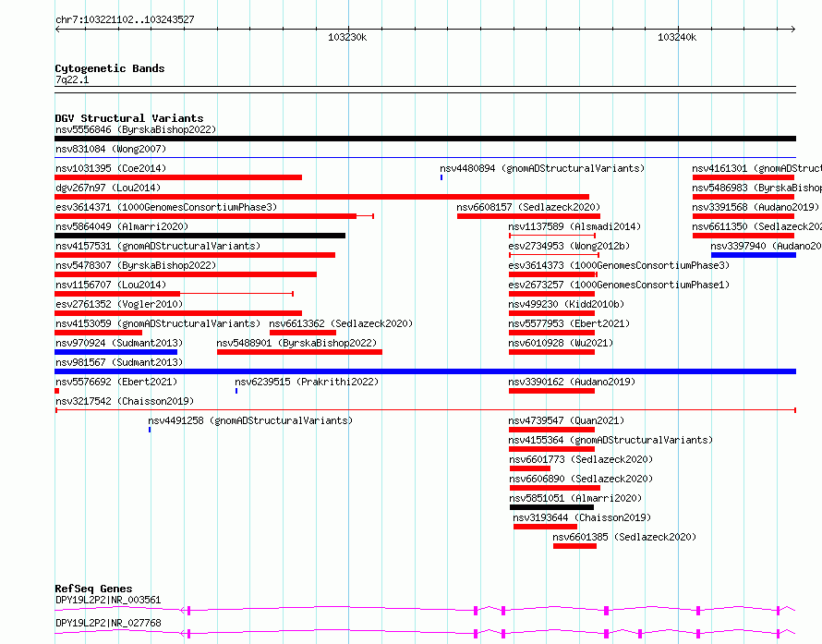Click the 103240k ruler position label
This screenshot has height=644, width=822.
tap(677, 37)
